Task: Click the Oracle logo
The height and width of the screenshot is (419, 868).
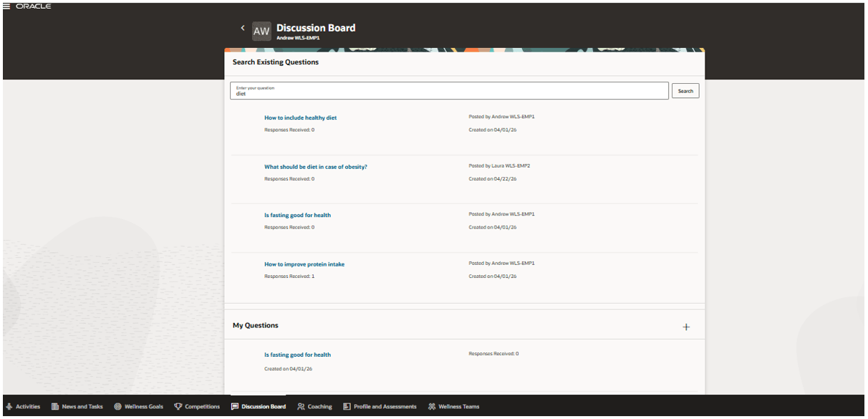Action: point(33,6)
